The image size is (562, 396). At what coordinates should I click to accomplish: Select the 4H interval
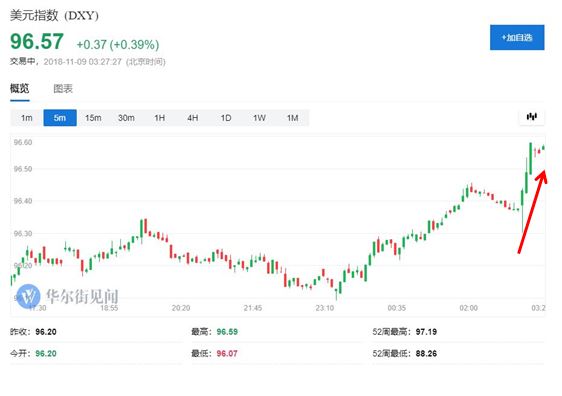(193, 118)
